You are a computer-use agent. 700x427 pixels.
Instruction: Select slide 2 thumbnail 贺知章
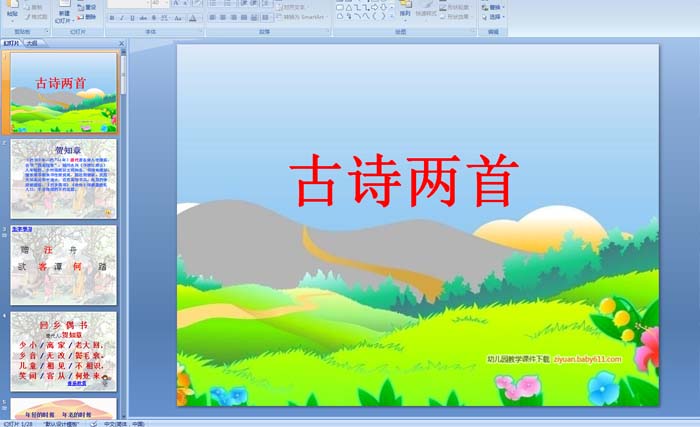64,179
